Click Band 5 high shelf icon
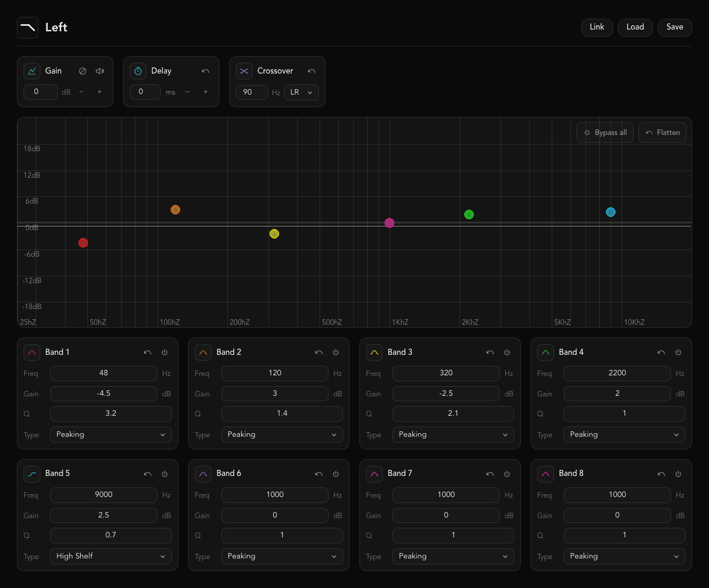This screenshot has height=588, width=709. tap(31, 474)
